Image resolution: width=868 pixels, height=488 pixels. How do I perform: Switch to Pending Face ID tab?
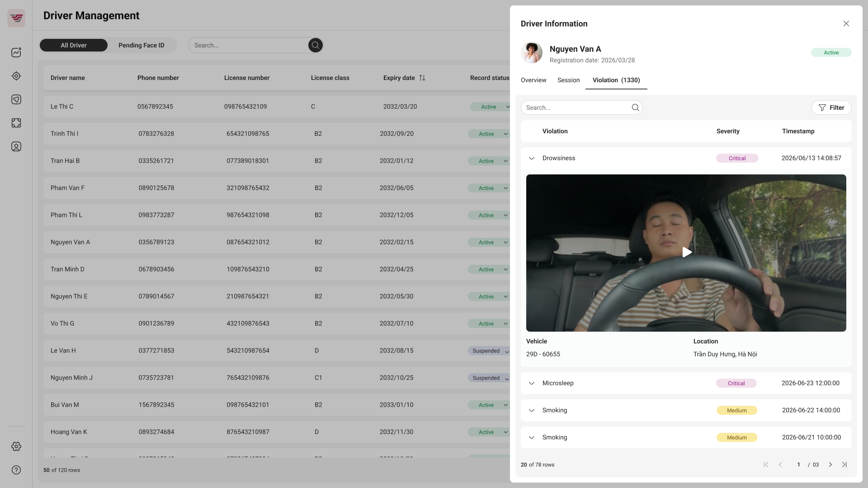tap(142, 45)
